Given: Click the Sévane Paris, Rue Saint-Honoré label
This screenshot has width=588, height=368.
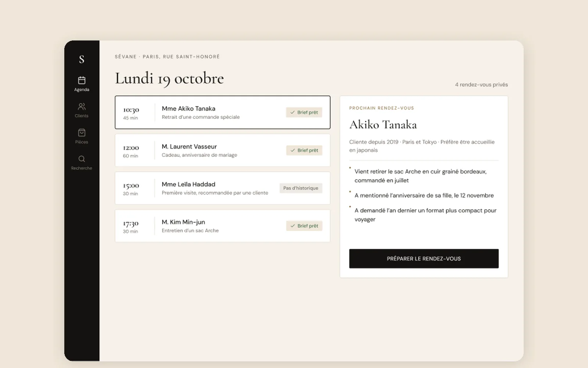Looking at the screenshot, I should 167,57.
